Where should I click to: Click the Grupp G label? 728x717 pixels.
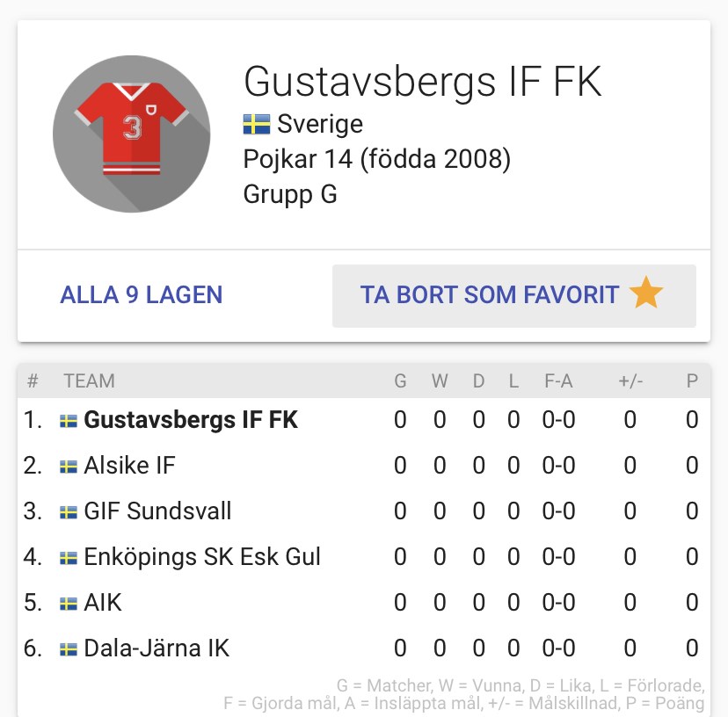[290, 193]
